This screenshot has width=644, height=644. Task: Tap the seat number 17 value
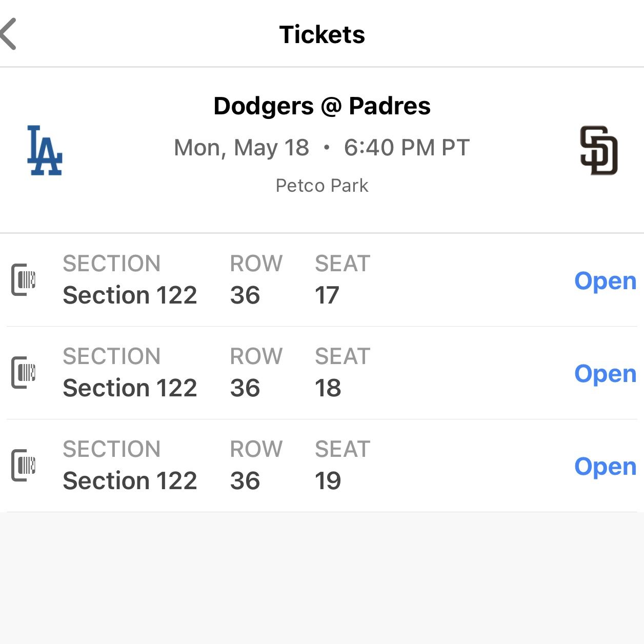[x=327, y=295]
